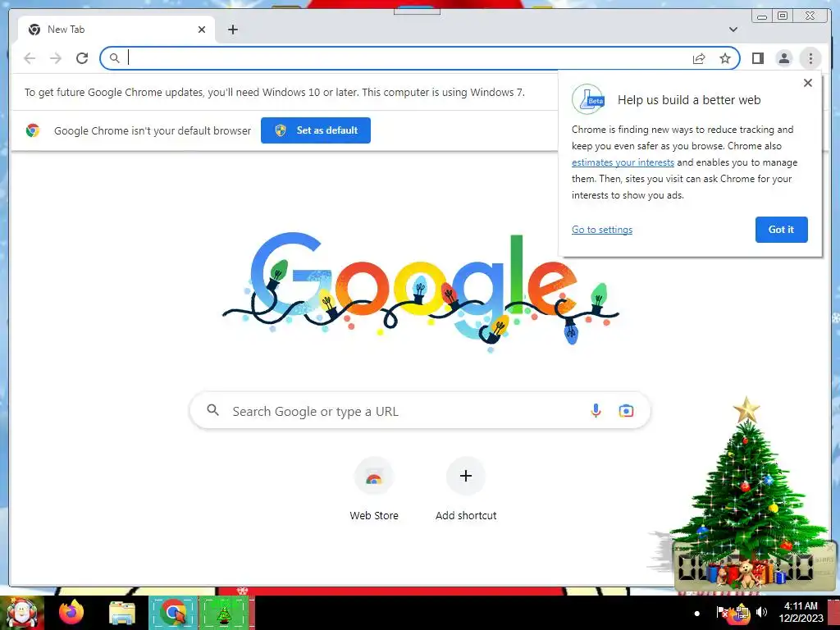Image resolution: width=840 pixels, height=630 pixels.
Task: Open File Explorer taskbar icon
Action: 122,613
